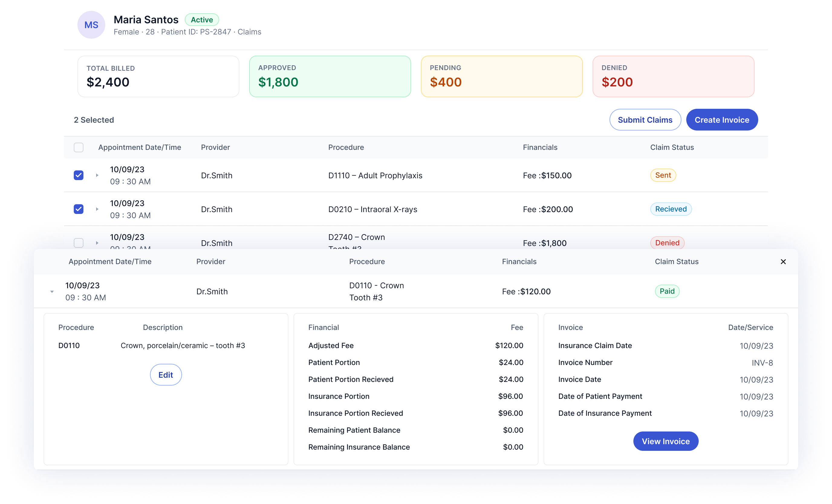This screenshot has width=832, height=504.
Task: Close the claim detail panel
Action: coord(783,262)
